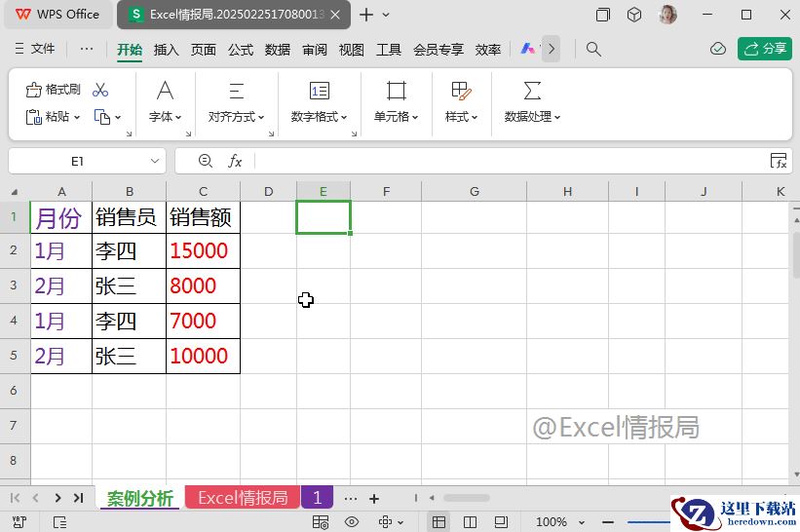Show more sheets with the ellipsis
The height and width of the screenshot is (532, 800).
(x=351, y=499)
